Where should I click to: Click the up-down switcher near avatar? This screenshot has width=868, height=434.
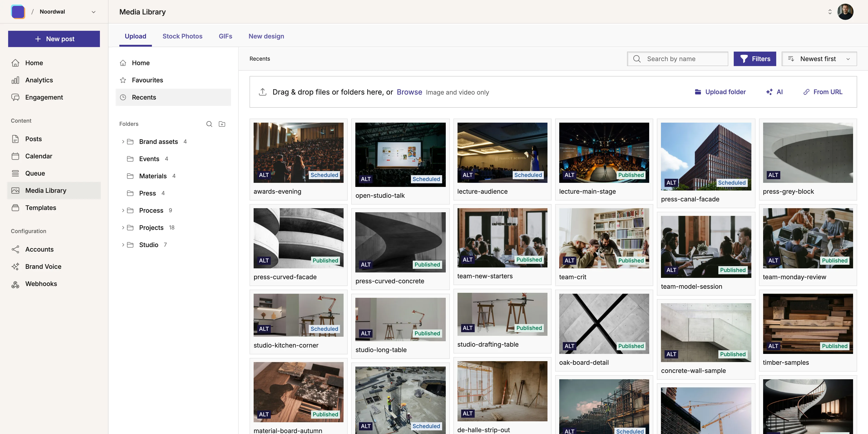[x=830, y=12]
